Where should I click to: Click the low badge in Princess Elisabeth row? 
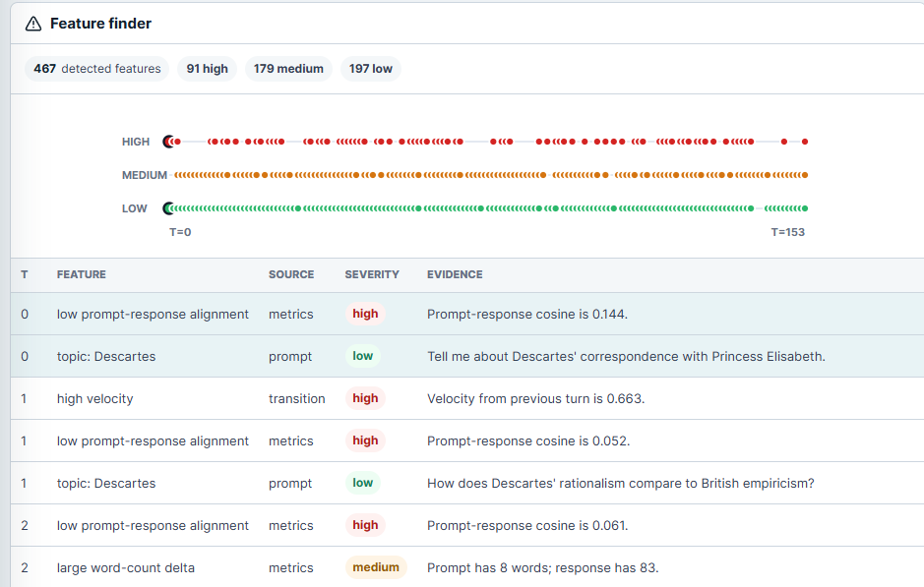pyautogui.click(x=363, y=356)
